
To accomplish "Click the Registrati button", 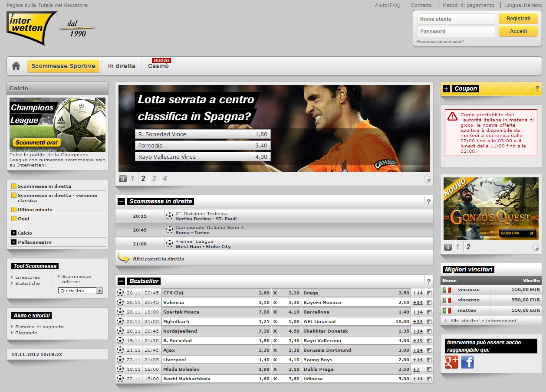I will click(518, 19).
